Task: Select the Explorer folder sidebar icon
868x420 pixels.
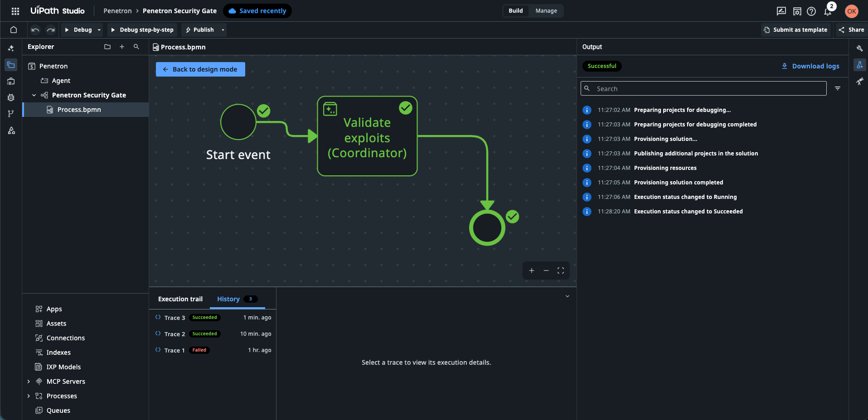Action: click(x=11, y=65)
